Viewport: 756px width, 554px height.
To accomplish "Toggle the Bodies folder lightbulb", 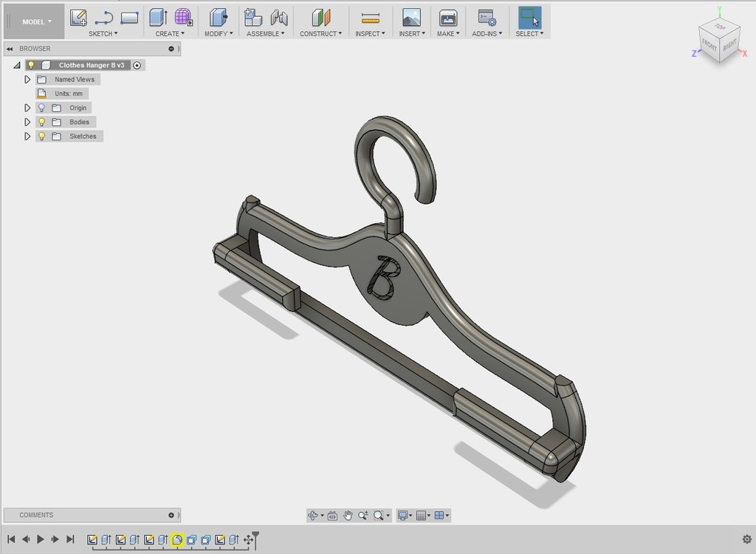I will [42, 122].
